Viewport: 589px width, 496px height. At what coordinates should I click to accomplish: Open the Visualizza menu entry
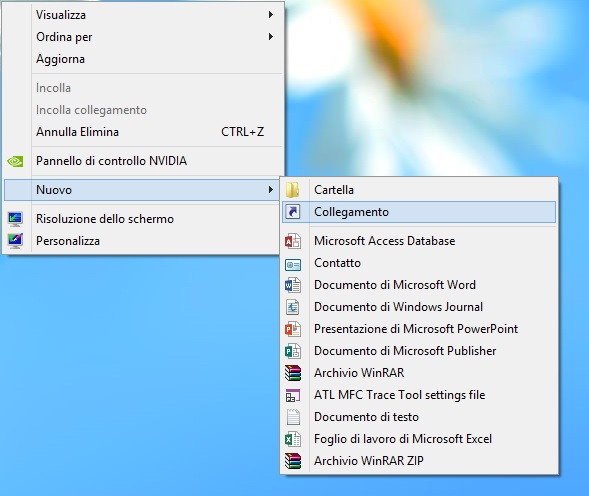143,15
